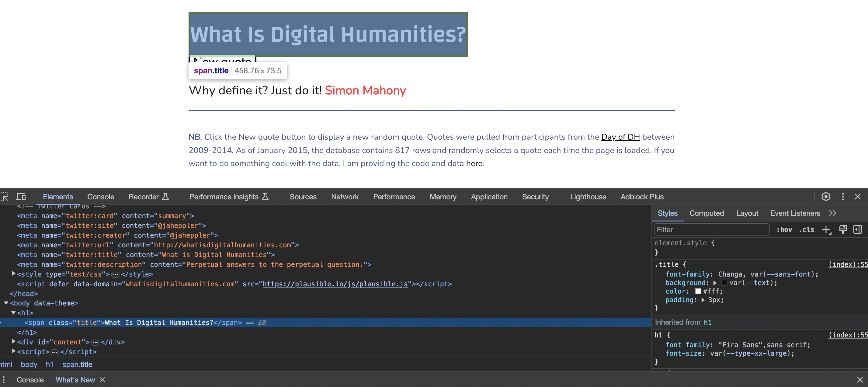Follow the Simon Mahony author link
The height and width of the screenshot is (387, 868).
click(x=365, y=90)
